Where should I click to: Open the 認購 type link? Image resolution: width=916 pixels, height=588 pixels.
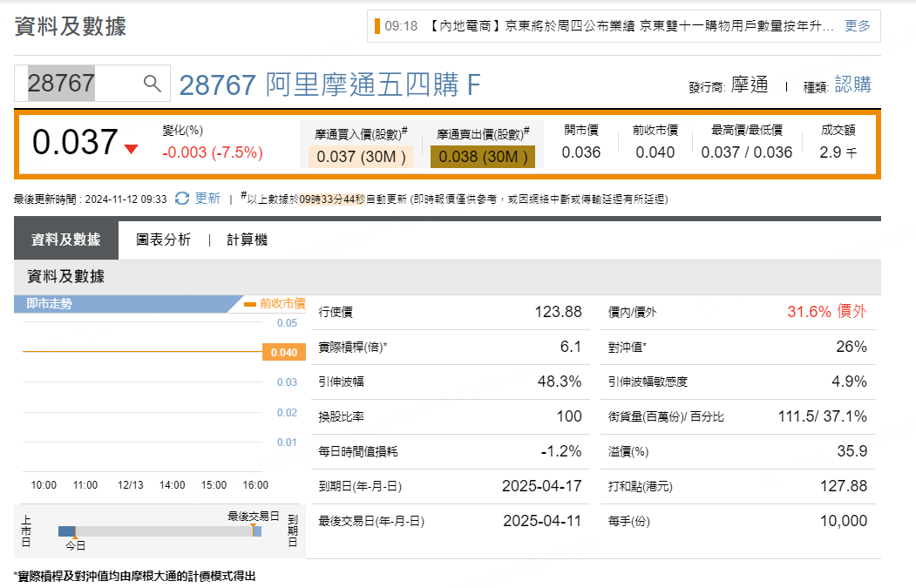(x=853, y=84)
